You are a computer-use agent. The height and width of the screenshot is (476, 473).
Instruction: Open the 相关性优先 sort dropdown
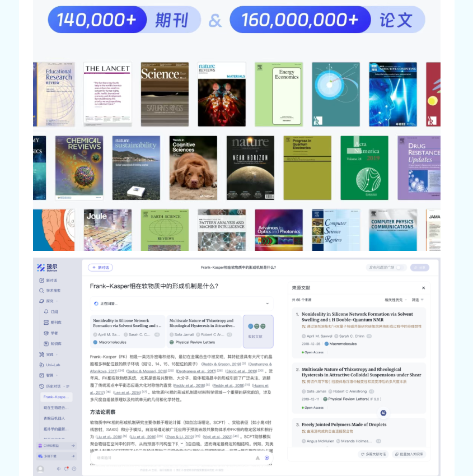click(x=395, y=300)
